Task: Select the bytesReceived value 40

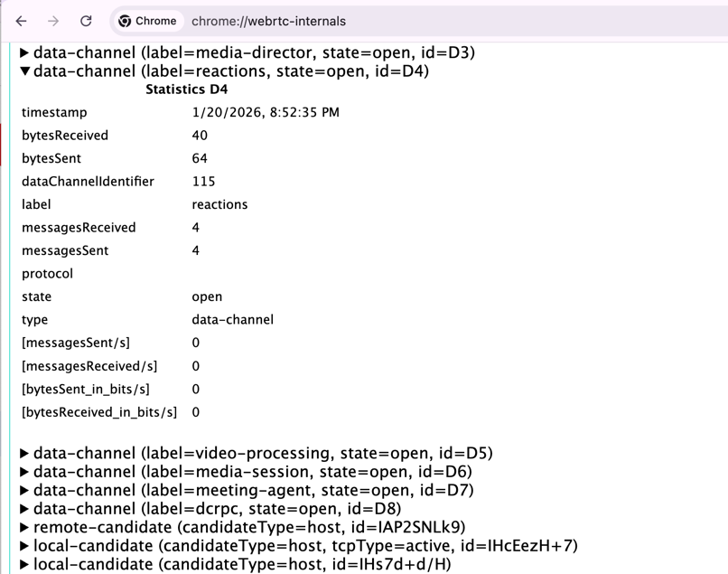Action: [x=199, y=135]
